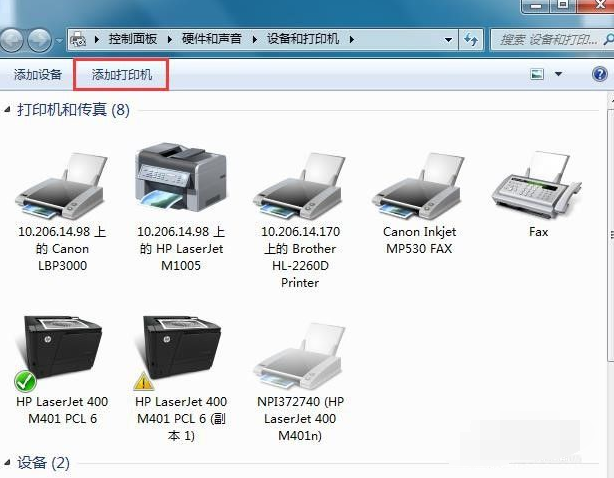The width and height of the screenshot is (614, 478).
Task: Open the view options dropdown arrow
Action: [558, 74]
